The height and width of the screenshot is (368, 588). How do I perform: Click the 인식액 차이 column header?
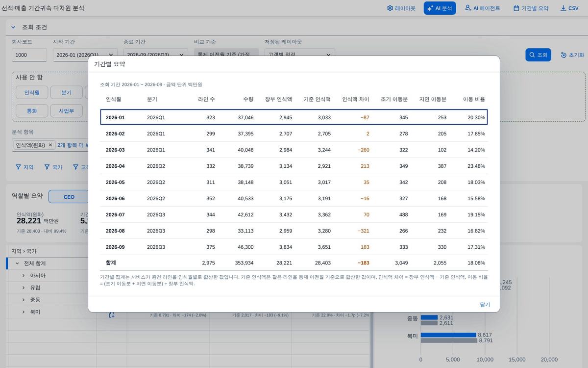point(356,99)
